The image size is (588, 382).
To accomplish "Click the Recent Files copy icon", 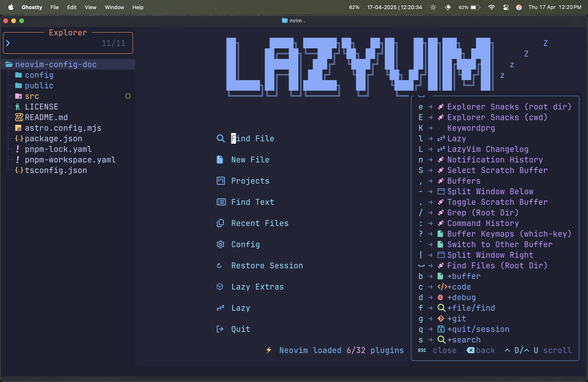I will tap(220, 223).
